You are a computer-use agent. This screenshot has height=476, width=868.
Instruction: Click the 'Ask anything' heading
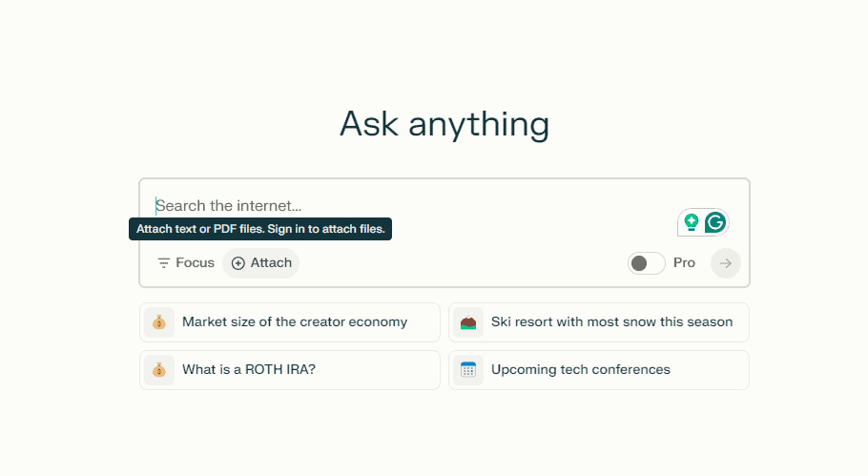[x=444, y=125]
